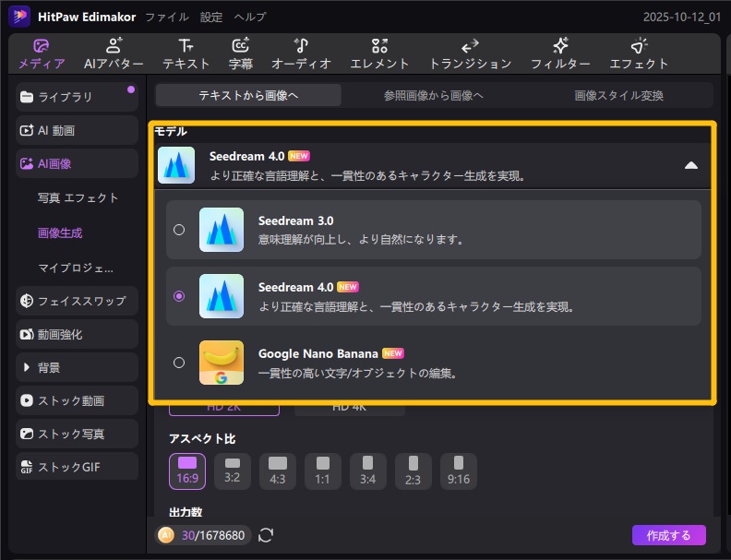The width and height of the screenshot is (731, 560).
Task: Open the 設定 menu
Action: click(x=211, y=18)
